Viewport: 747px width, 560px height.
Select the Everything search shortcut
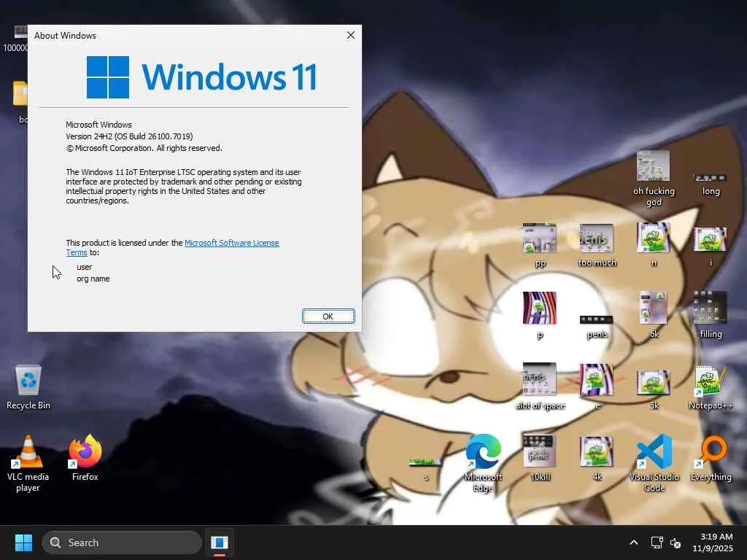pyautogui.click(x=711, y=458)
